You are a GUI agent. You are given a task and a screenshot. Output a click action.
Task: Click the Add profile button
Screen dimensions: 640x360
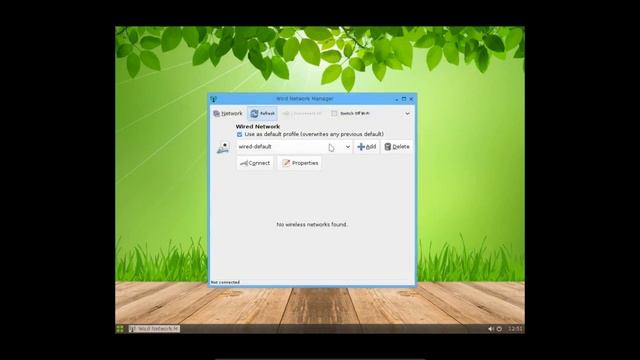click(367, 147)
